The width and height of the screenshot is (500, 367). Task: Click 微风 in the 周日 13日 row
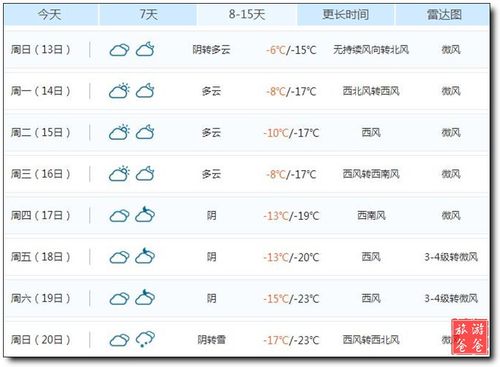tap(451, 50)
